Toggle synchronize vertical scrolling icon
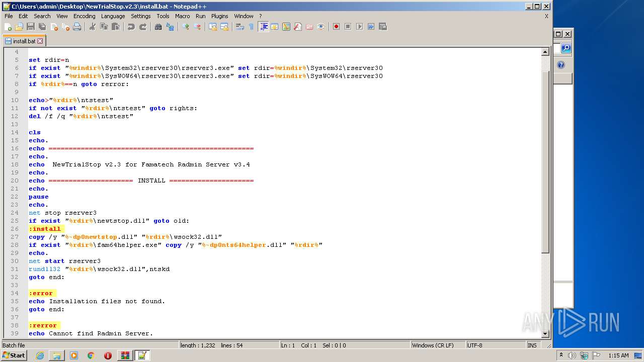This screenshot has width=644, height=362. tap(213, 27)
